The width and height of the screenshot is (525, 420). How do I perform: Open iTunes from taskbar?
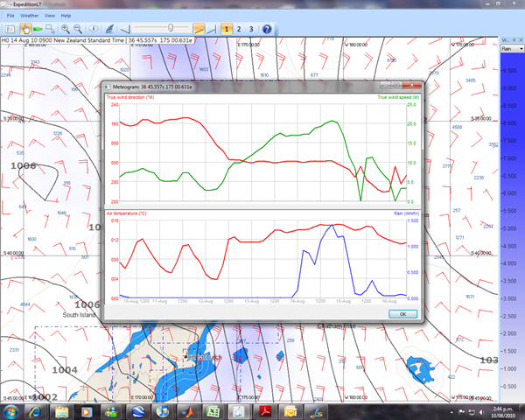point(163,411)
